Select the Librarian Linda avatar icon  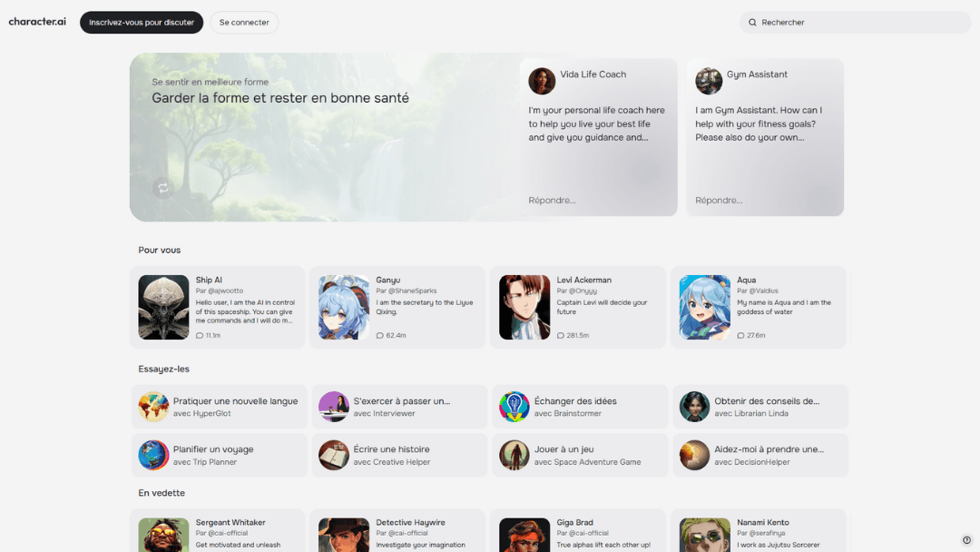click(694, 407)
